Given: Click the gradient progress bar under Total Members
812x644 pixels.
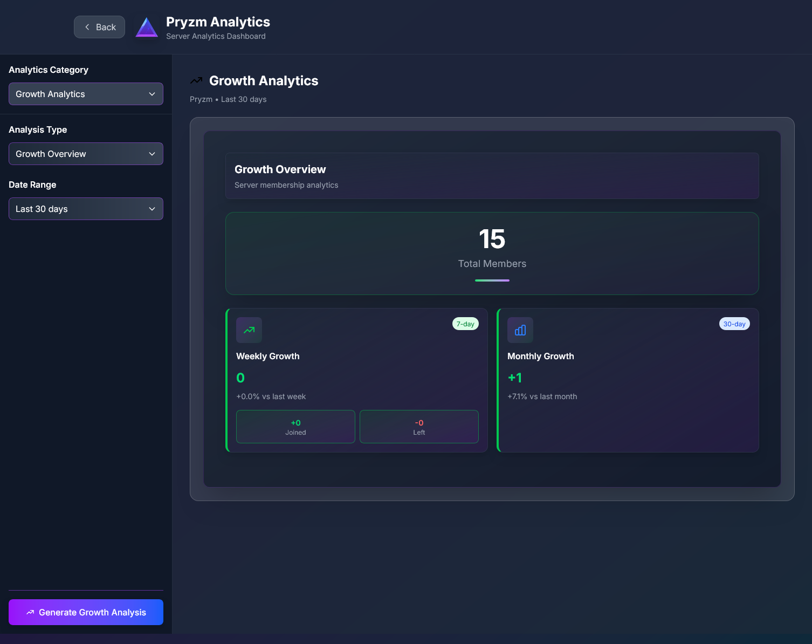Looking at the screenshot, I should click(x=492, y=280).
